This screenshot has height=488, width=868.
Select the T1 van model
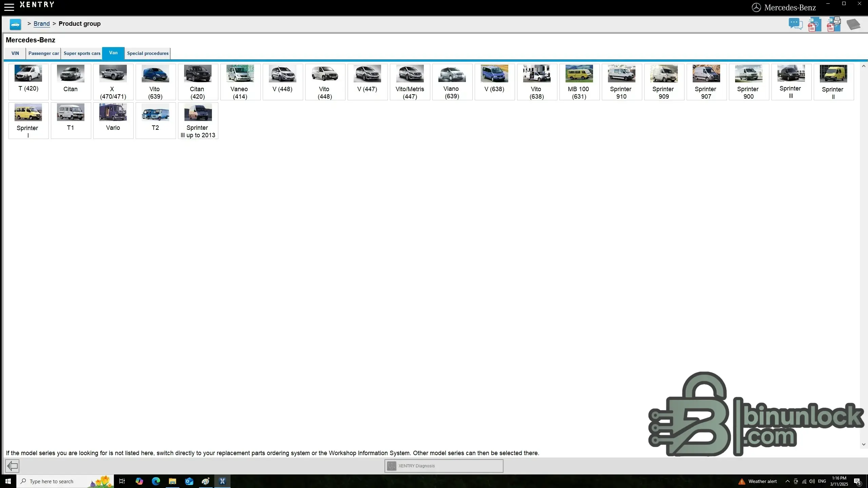(71, 121)
